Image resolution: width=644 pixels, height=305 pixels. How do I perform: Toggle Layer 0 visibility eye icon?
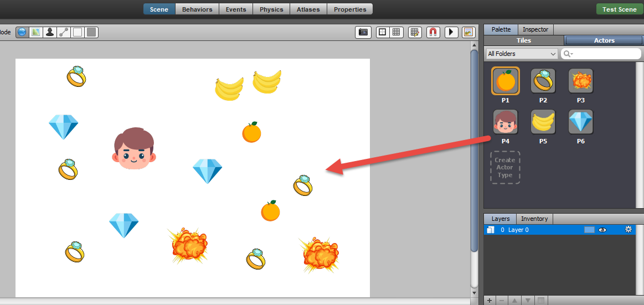[x=602, y=230]
